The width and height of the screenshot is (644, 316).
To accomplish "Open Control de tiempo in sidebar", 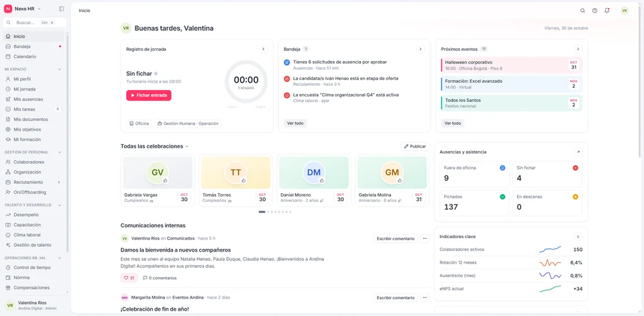I will tap(34, 268).
